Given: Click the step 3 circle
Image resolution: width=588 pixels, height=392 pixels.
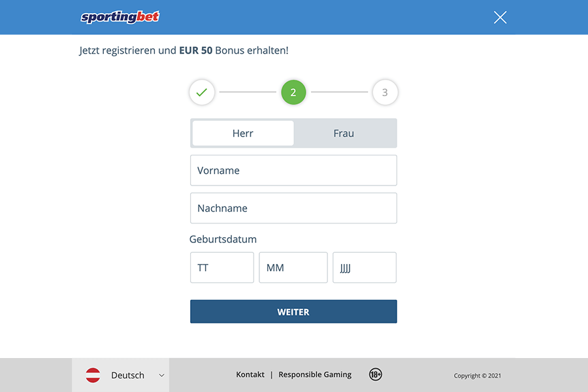Looking at the screenshot, I should pyautogui.click(x=385, y=92).
